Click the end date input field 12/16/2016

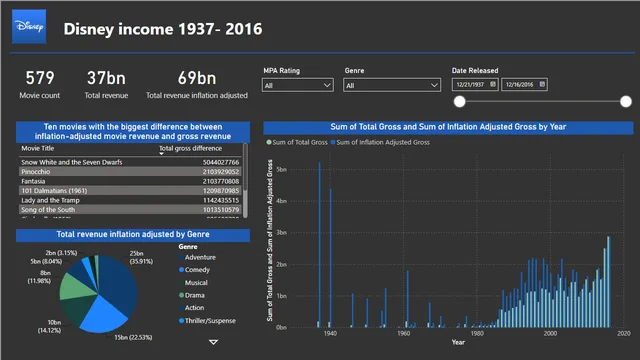coord(524,84)
